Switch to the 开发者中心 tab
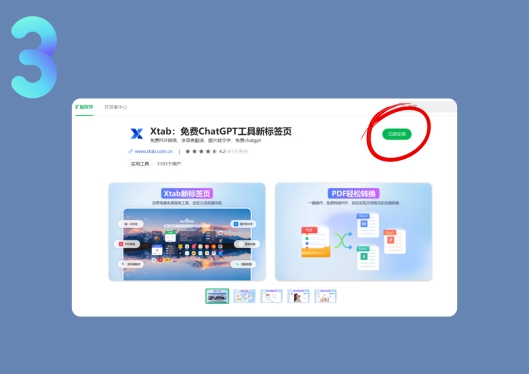The width and height of the screenshot is (529, 374). pyautogui.click(x=116, y=107)
